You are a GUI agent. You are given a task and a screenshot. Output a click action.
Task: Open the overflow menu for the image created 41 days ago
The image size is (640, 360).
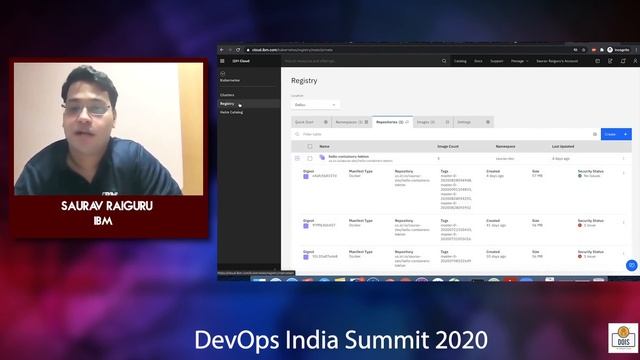click(623, 222)
